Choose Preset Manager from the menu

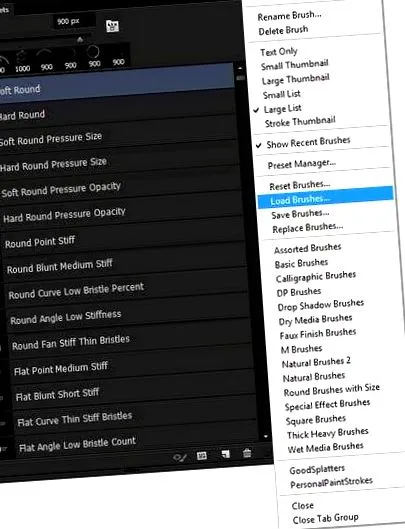click(302, 164)
